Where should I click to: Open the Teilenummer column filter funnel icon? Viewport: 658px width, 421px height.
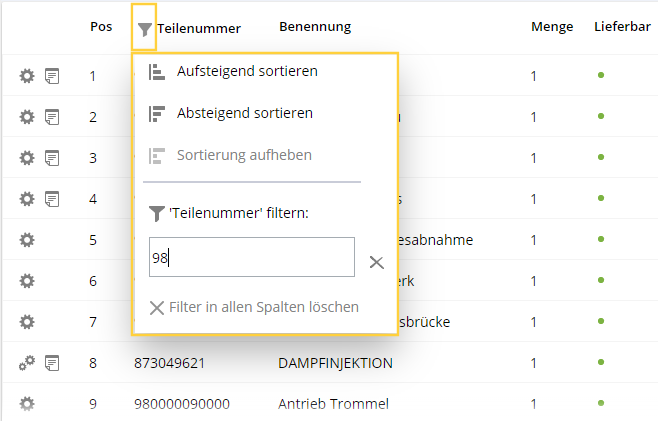[144, 29]
